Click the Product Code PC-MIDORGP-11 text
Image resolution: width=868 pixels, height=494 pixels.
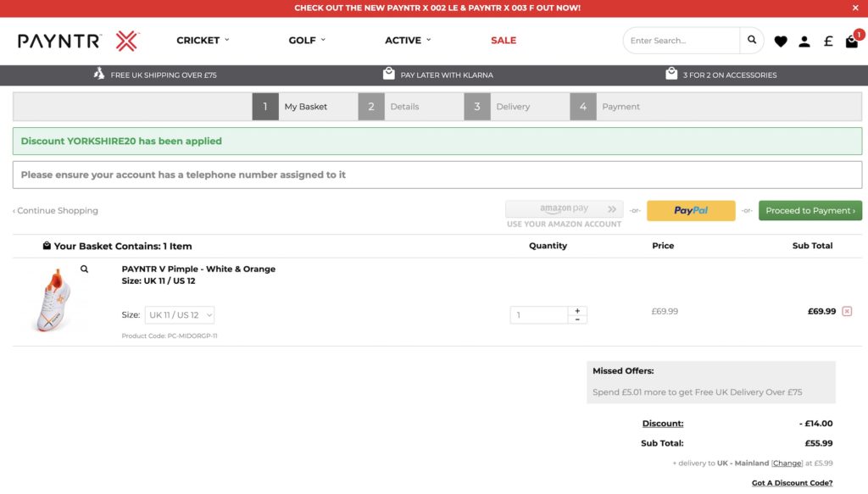tap(170, 336)
